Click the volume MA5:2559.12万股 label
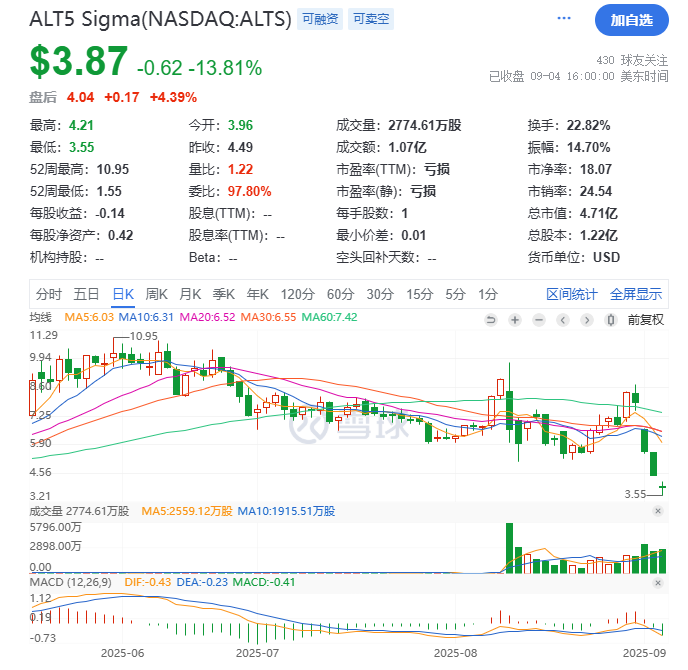Screen dimensions: 688x670 tap(187, 511)
